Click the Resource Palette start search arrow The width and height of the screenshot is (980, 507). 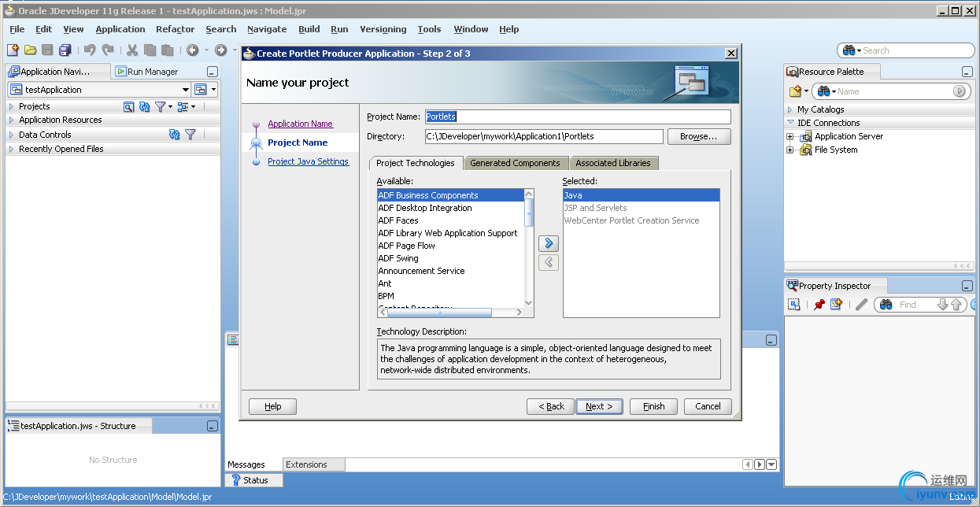(959, 91)
